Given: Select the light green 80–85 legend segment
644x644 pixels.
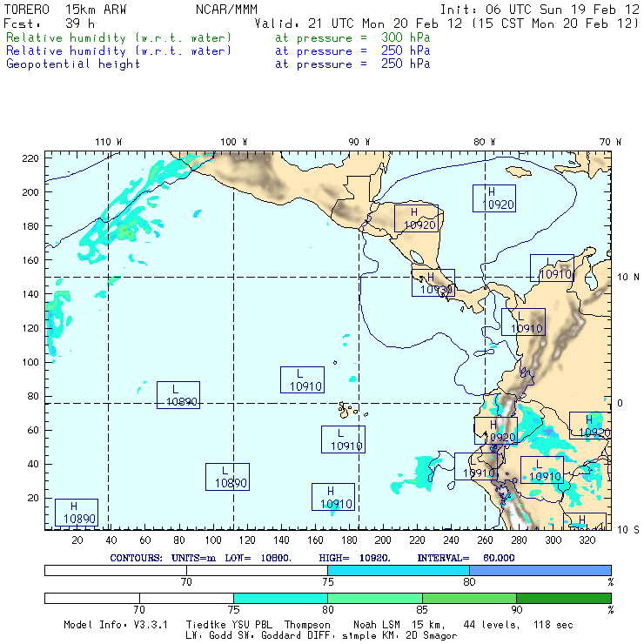Looking at the screenshot, I should pos(374,599).
